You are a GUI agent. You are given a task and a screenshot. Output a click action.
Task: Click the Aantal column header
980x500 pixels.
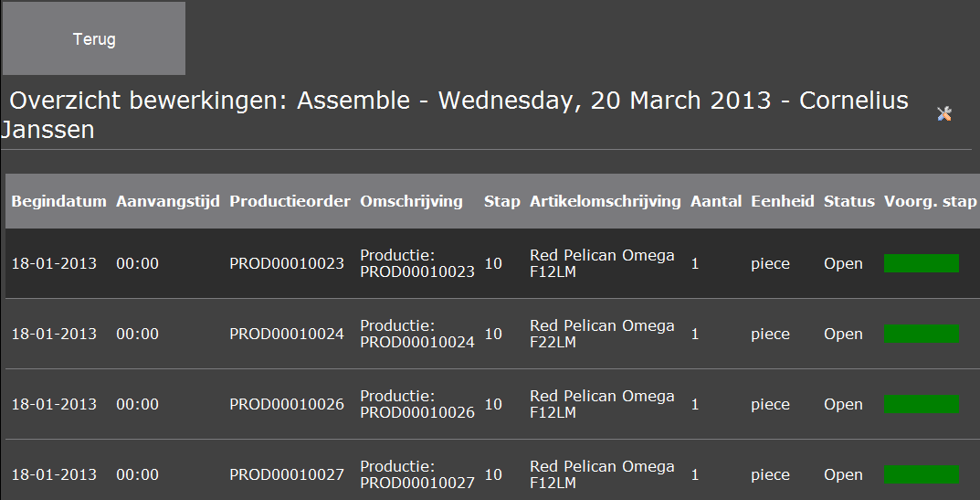[716, 201]
